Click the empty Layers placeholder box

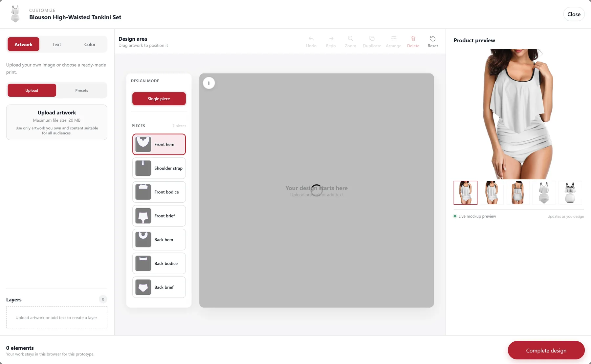(x=56, y=317)
